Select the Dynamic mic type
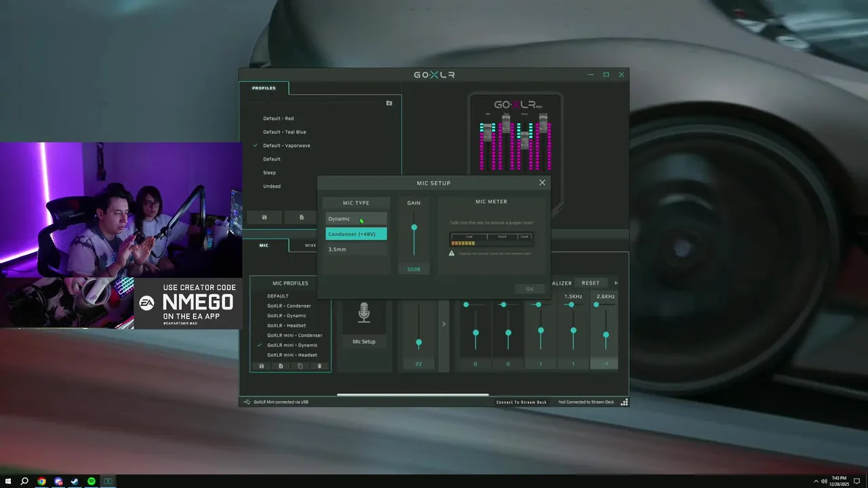 356,219
